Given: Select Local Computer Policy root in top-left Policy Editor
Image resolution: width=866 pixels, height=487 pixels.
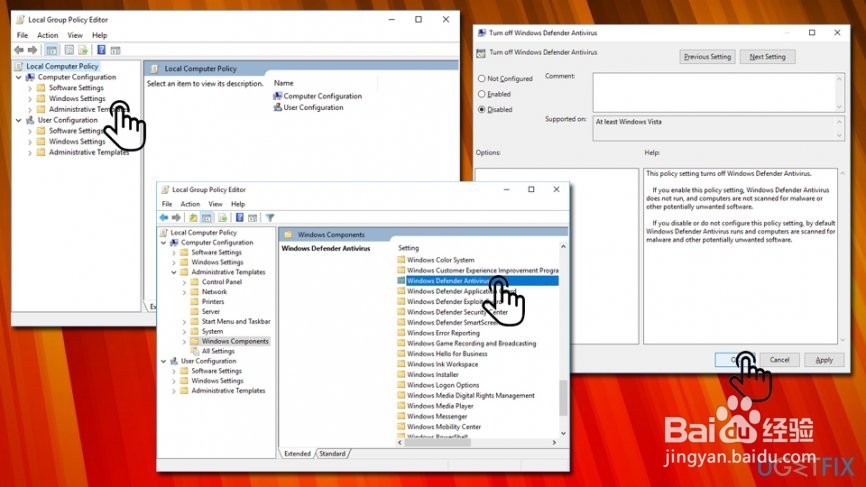Looking at the screenshot, I should (x=62, y=66).
